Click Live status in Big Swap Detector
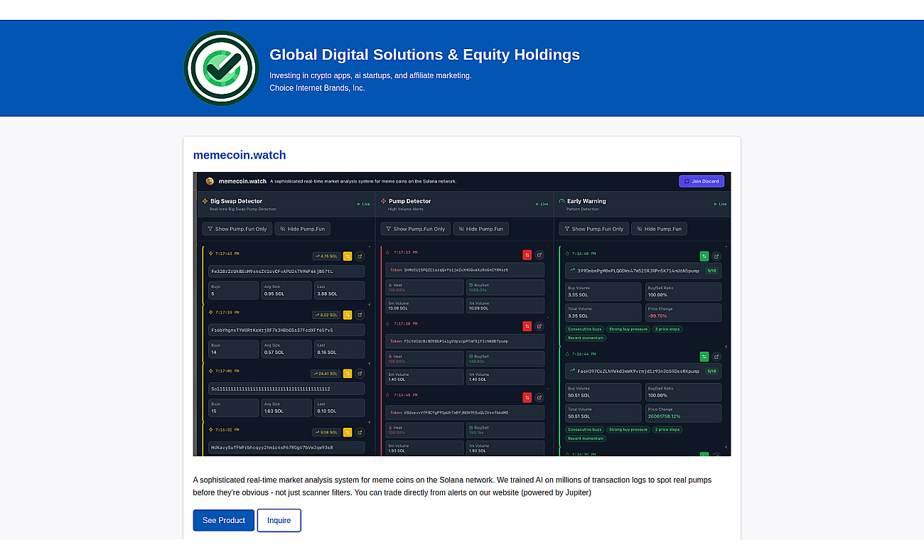Image resolution: width=924 pixels, height=560 pixels. (363, 204)
